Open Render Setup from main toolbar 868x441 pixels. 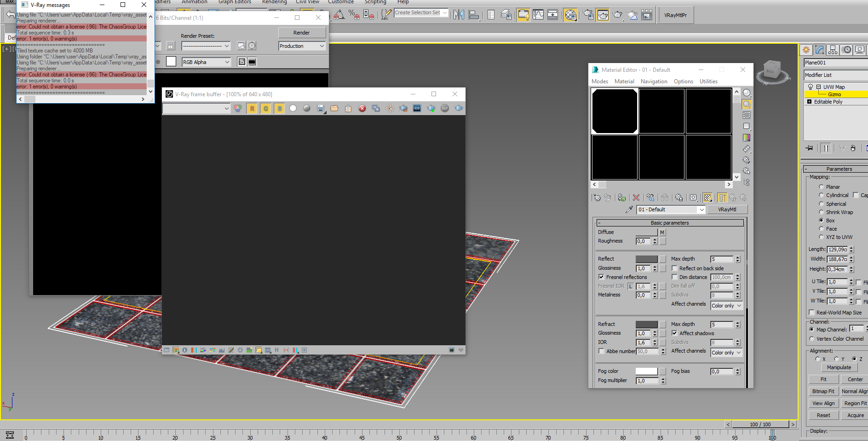click(x=588, y=15)
